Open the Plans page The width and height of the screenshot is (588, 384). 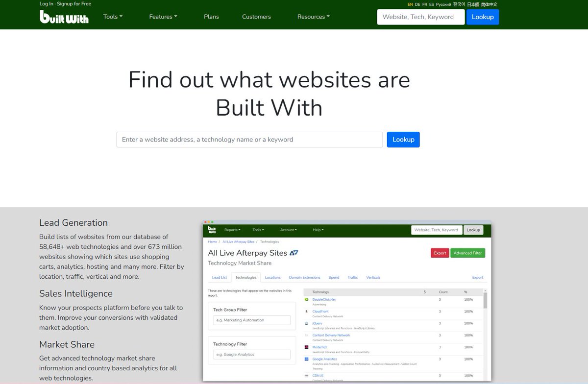pos(212,17)
